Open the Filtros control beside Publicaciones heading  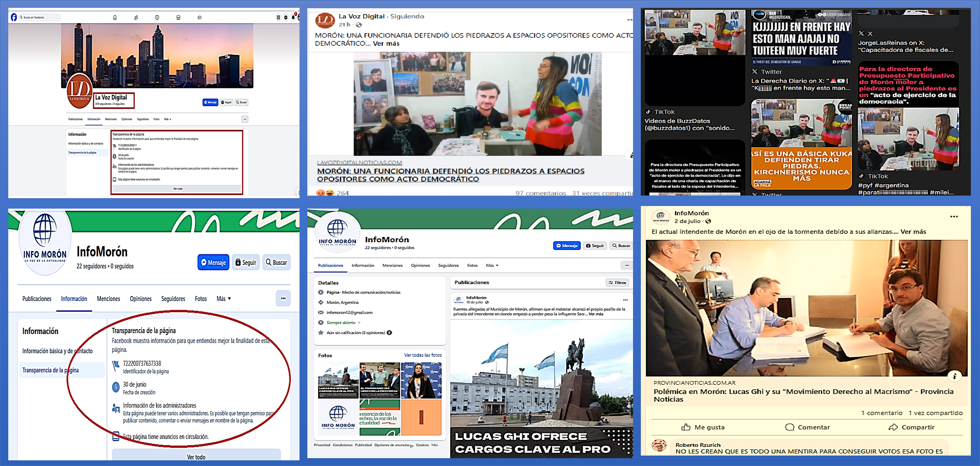[x=617, y=283]
